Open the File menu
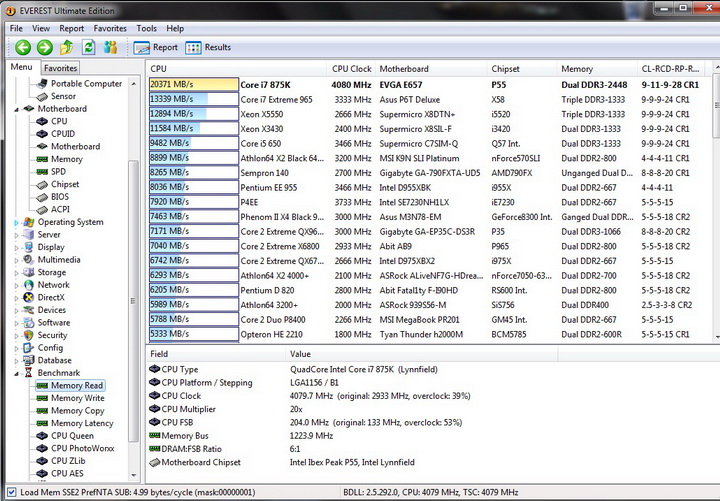The image size is (720, 501). pyautogui.click(x=16, y=28)
